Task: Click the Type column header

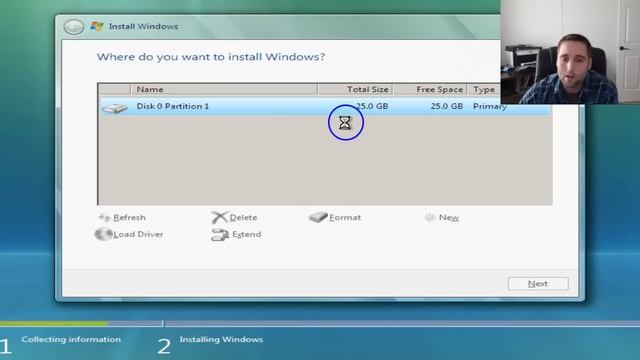Action: pyautogui.click(x=484, y=89)
